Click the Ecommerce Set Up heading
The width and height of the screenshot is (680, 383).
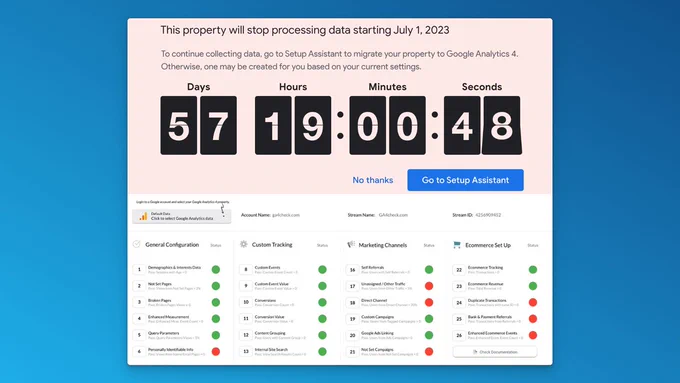tap(488, 245)
